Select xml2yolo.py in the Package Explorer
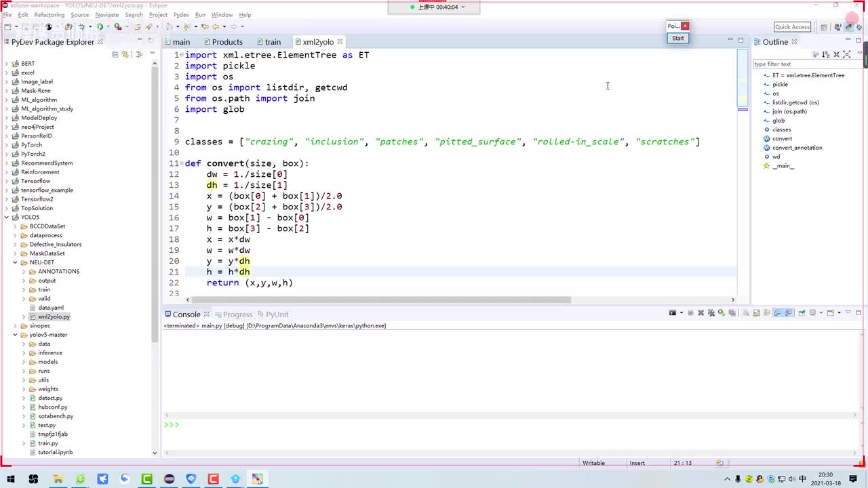The width and height of the screenshot is (868, 488). (54, 317)
